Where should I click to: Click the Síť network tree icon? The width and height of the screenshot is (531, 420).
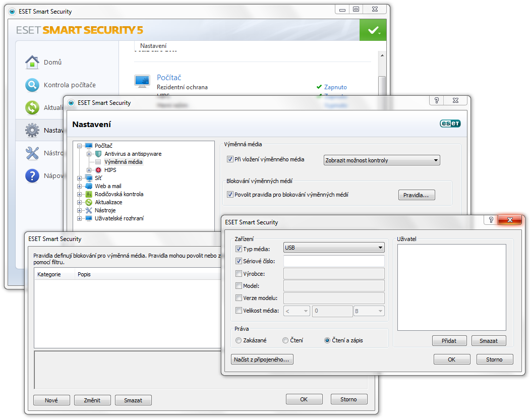click(89, 178)
